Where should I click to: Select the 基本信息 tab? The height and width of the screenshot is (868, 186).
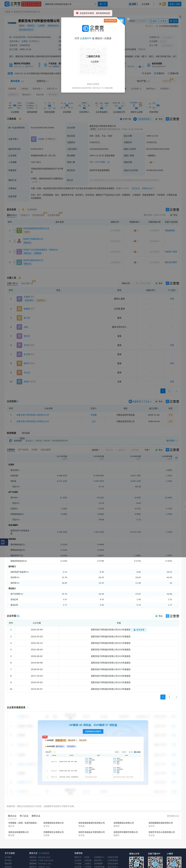pyautogui.click(x=17, y=81)
